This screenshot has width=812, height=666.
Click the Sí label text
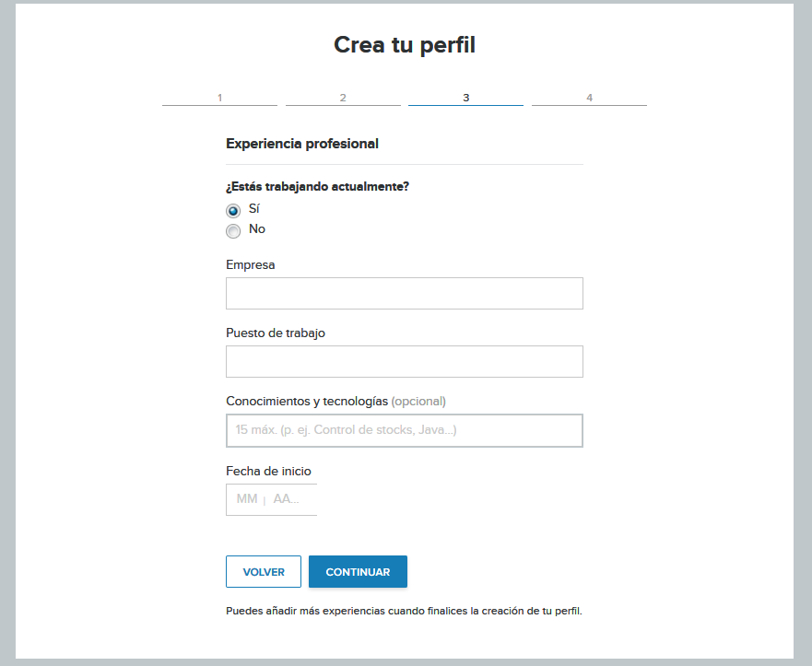coord(253,208)
